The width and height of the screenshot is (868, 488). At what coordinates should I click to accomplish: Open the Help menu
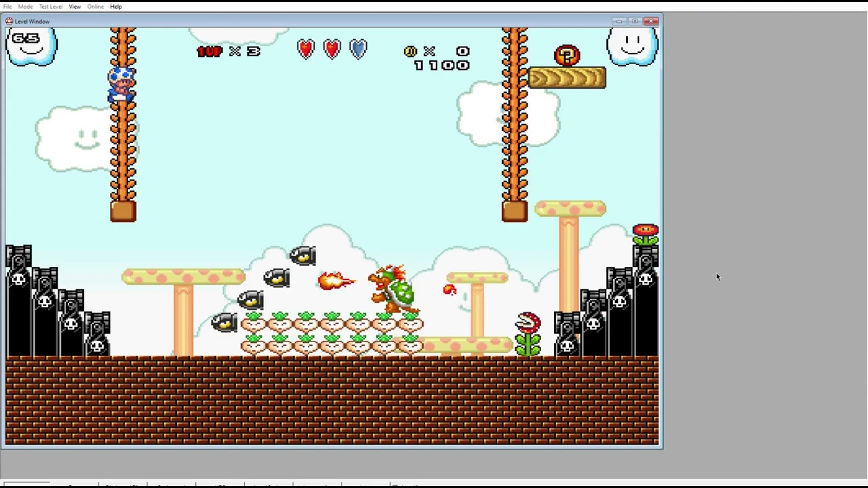116,7
